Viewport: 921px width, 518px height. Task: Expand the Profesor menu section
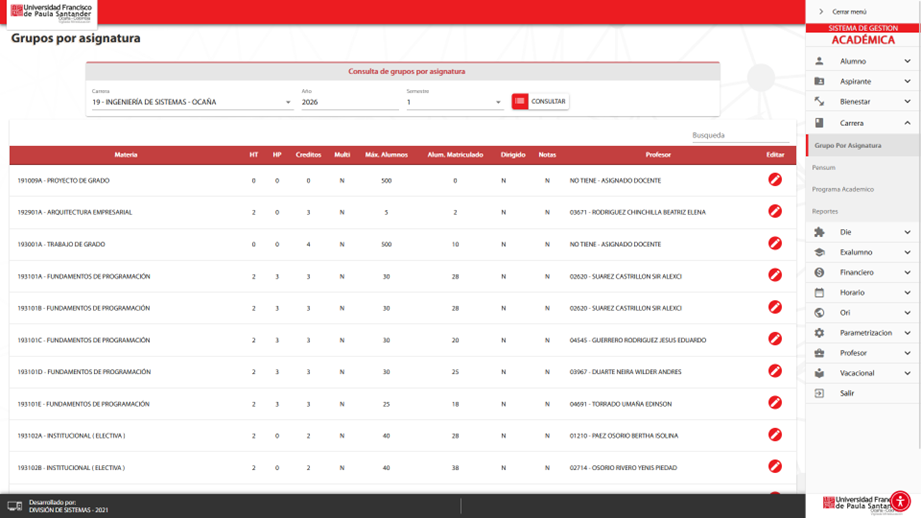click(862, 353)
